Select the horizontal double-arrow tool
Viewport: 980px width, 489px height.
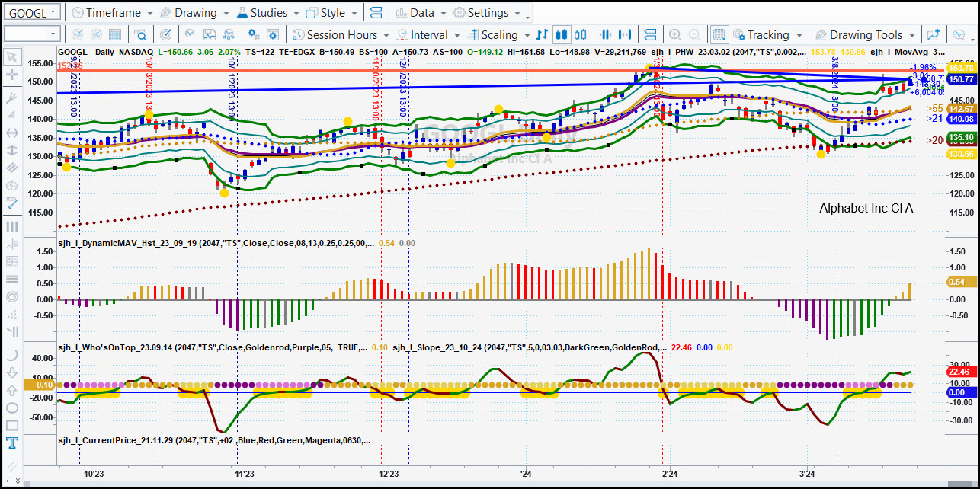11,133
